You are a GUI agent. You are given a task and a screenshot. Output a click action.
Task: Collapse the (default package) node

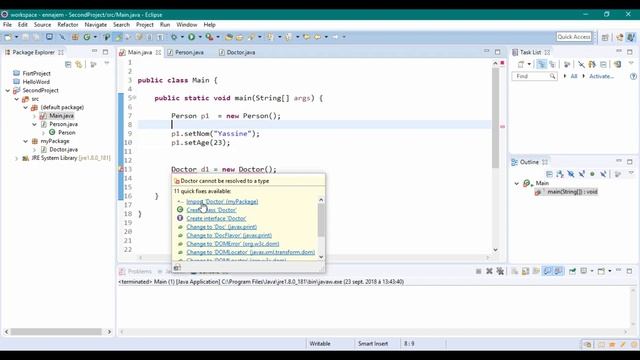tap(26, 108)
